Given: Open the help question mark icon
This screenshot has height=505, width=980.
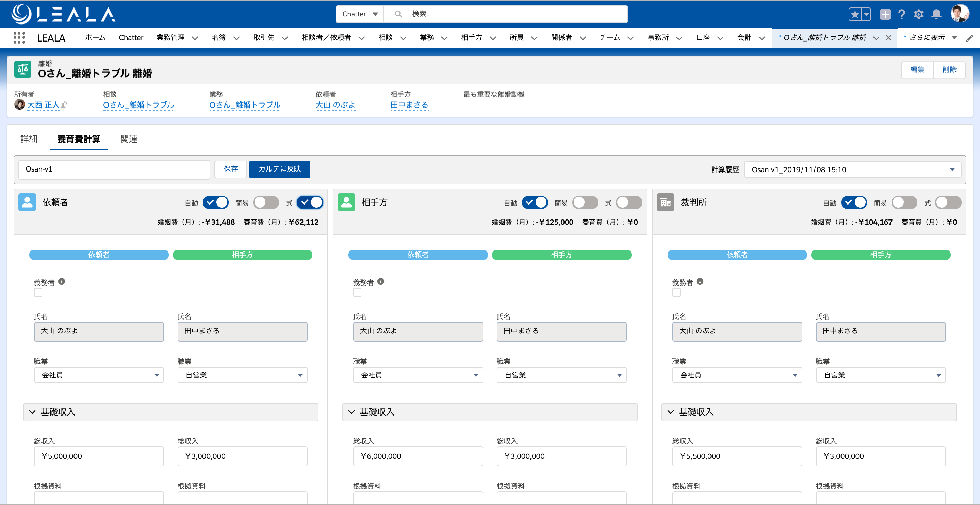Looking at the screenshot, I should coord(902,14).
